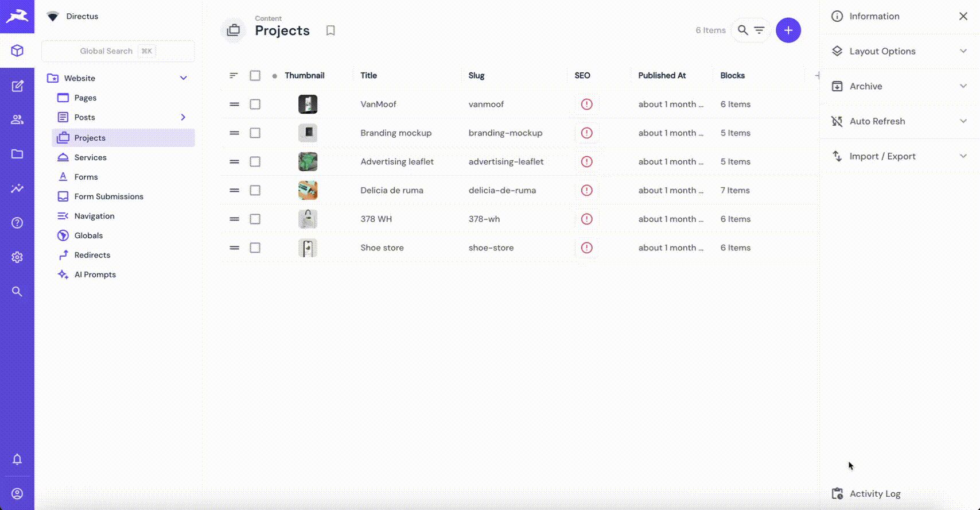Expand the Layout Options section

899,51
